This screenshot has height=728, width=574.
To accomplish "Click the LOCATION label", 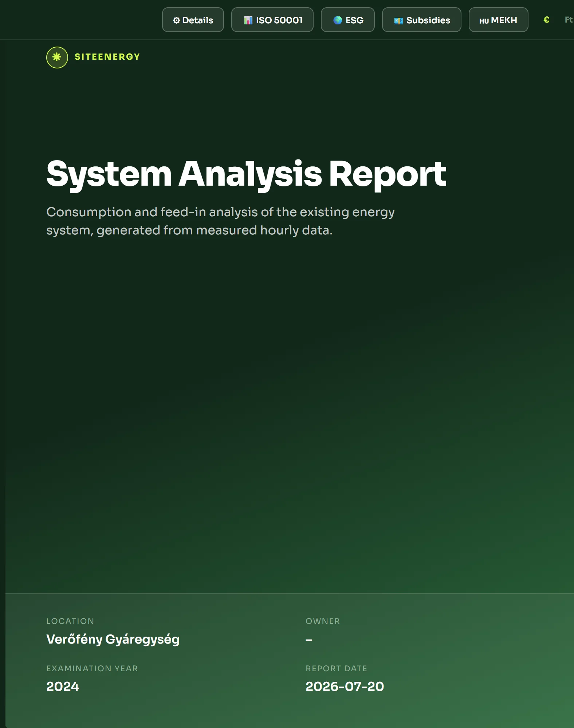I will [x=70, y=621].
